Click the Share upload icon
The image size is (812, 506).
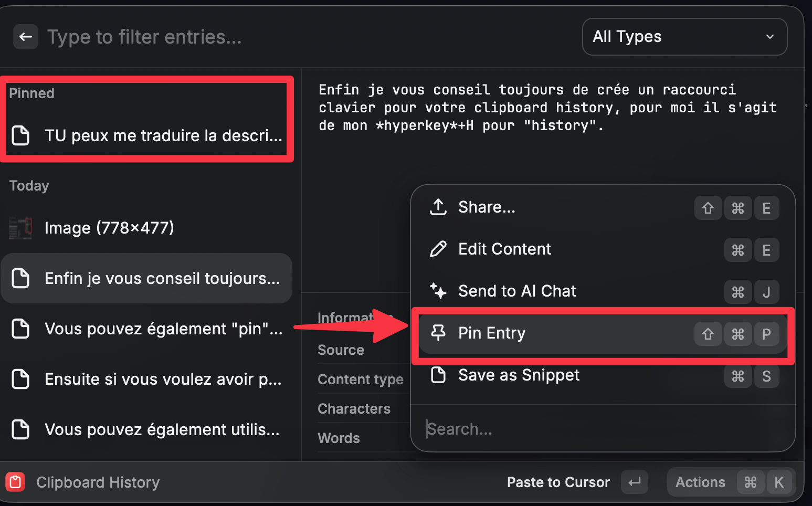click(x=438, y=207)
